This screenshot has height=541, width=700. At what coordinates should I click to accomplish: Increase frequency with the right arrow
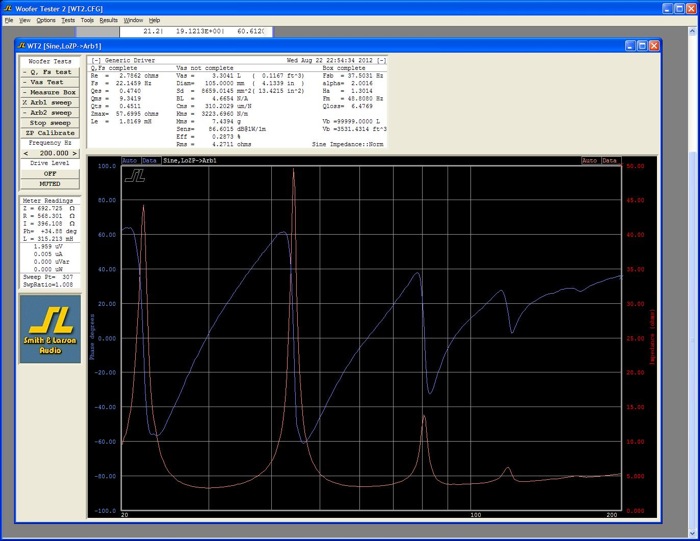coord(75,153)
